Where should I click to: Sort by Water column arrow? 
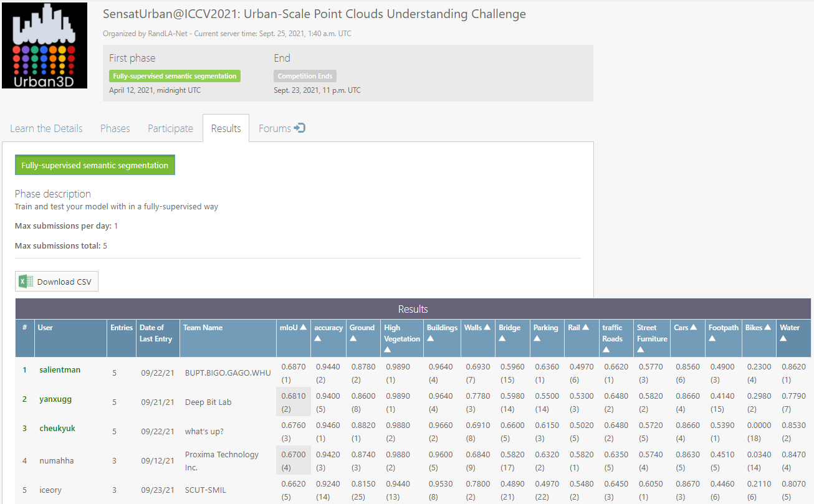click(783, 339)
